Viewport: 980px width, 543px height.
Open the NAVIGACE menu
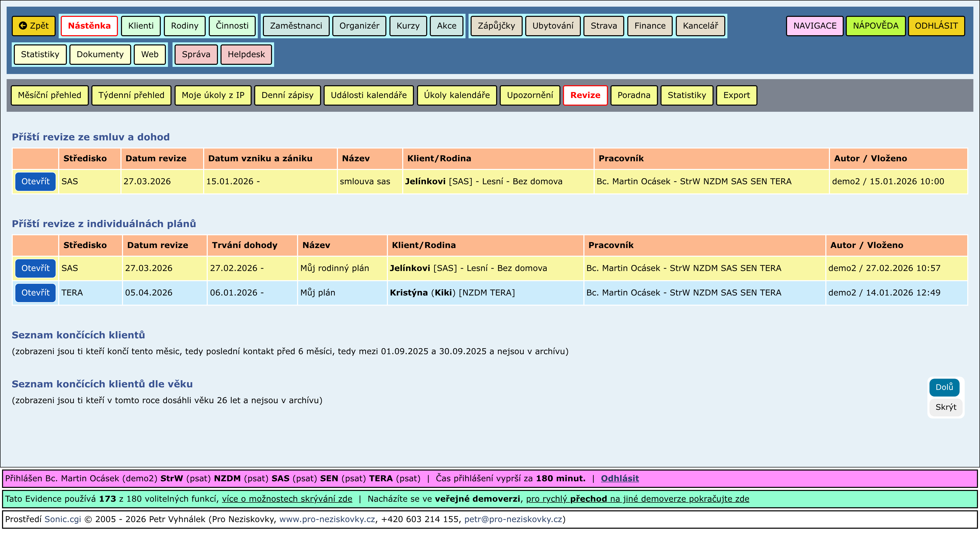(815, 26)
